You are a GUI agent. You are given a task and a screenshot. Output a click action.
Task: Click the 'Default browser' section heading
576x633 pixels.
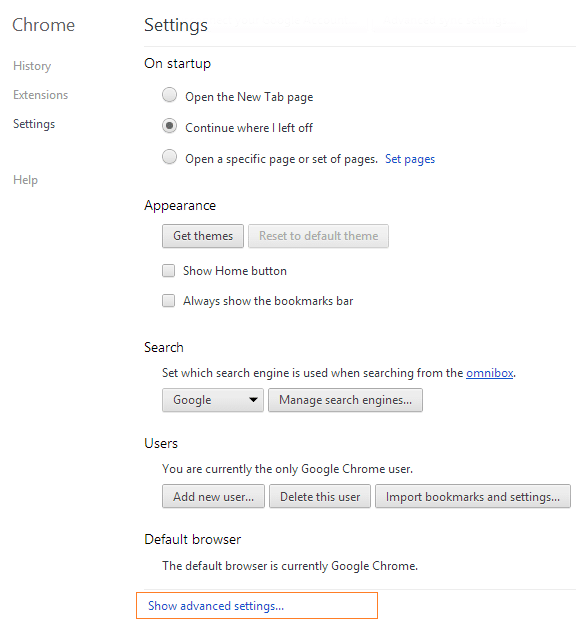193,540
